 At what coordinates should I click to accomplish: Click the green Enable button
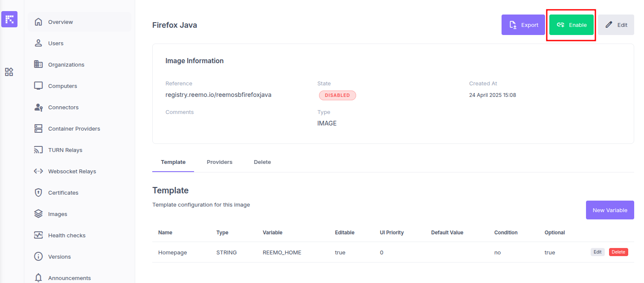(x=571, y=25)
